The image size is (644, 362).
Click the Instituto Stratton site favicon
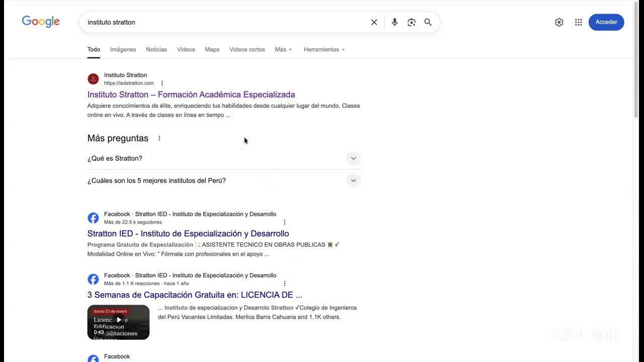[x=93, y=79]
